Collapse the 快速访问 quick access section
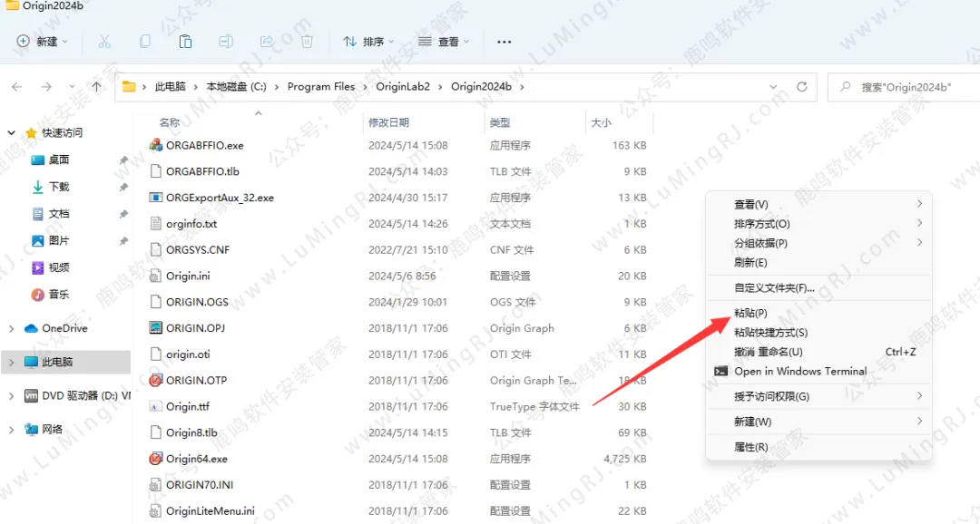Viewport: 980px width, 524px height. [x=12, y=133]
